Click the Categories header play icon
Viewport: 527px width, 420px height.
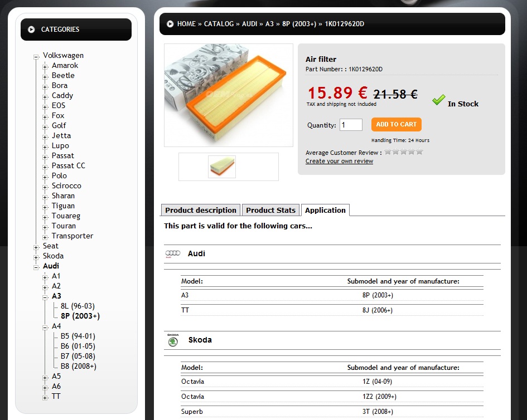click(31, 30)
